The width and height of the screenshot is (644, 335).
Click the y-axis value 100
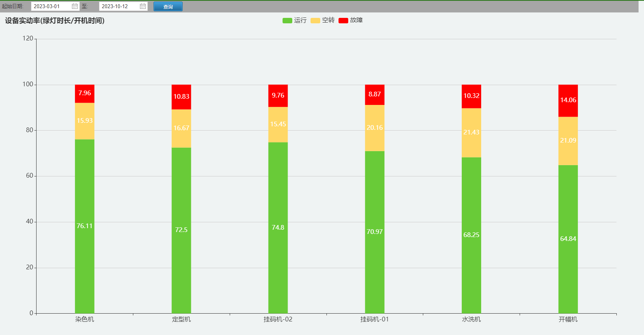28,84
